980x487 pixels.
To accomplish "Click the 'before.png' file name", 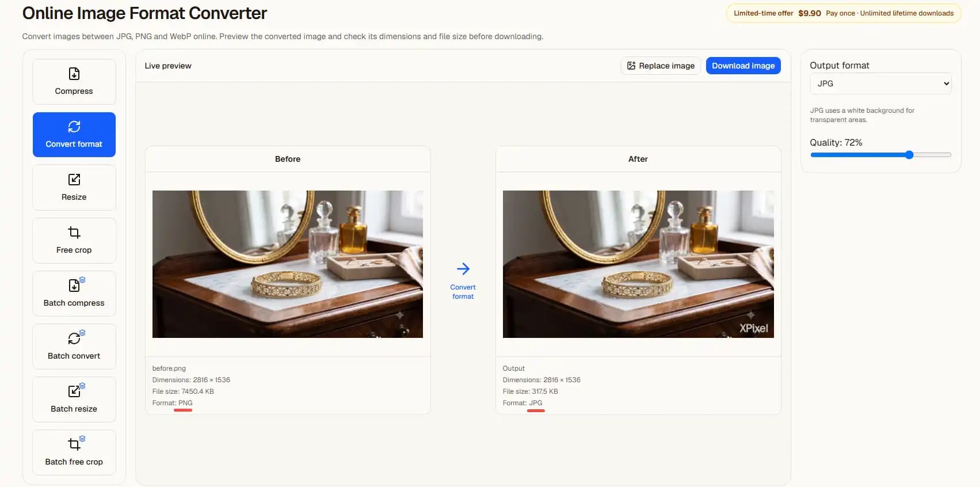I will click(169, 368).
